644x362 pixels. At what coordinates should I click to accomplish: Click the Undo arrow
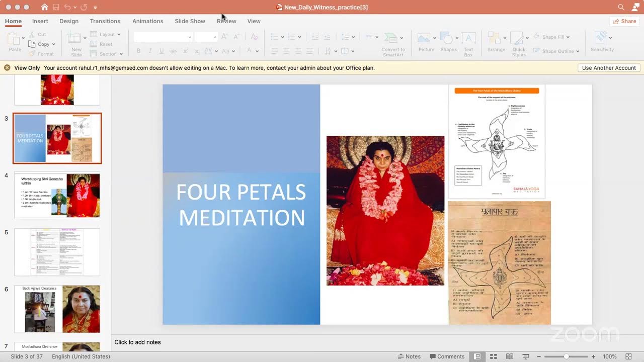coord(68,7)
